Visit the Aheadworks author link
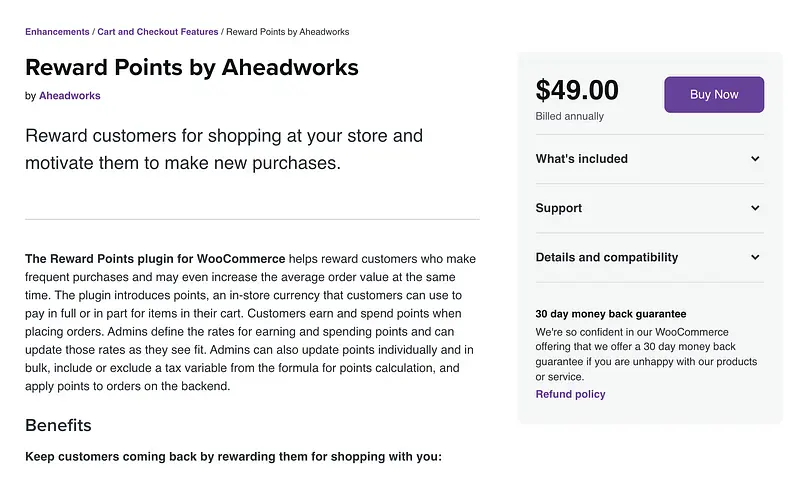 pyautogui.click(x=70, y=96)
